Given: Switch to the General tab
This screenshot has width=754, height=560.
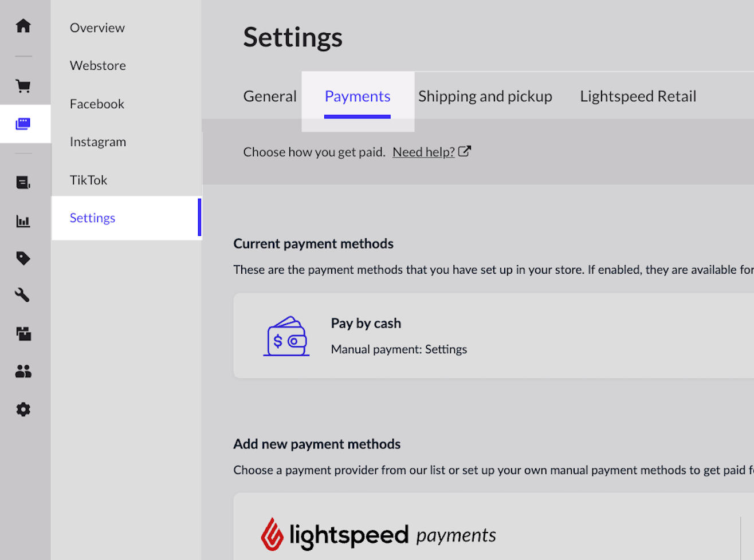Looking at the screenshot, I should tap(270, 96).
